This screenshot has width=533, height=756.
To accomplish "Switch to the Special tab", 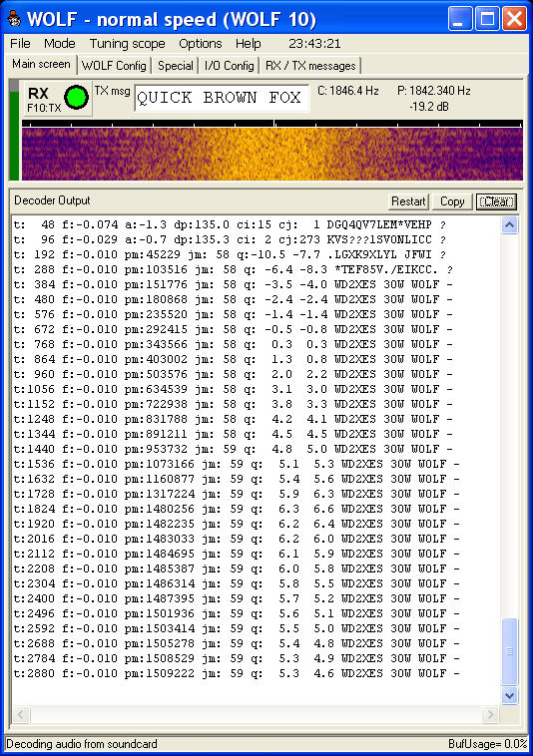I will (175, 66).
